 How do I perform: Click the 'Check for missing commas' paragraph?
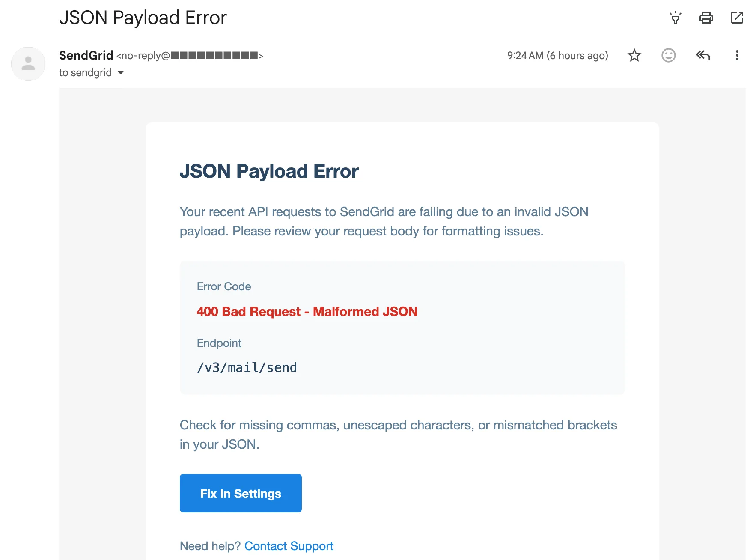point(398,434)
